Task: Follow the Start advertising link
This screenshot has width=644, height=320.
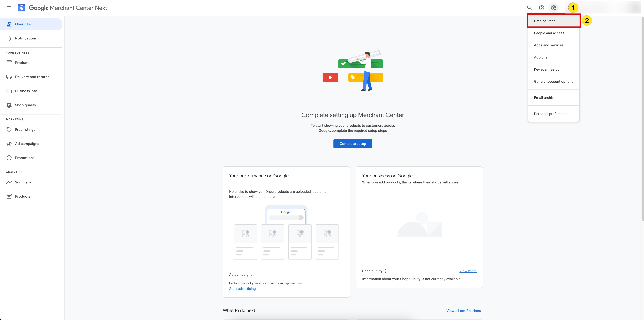Action: click(x=242, y=288)
